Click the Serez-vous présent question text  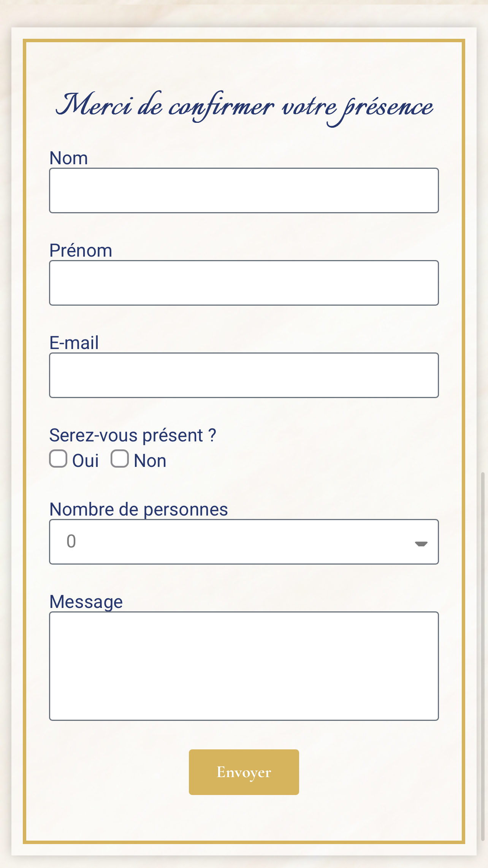click(133, 435)
